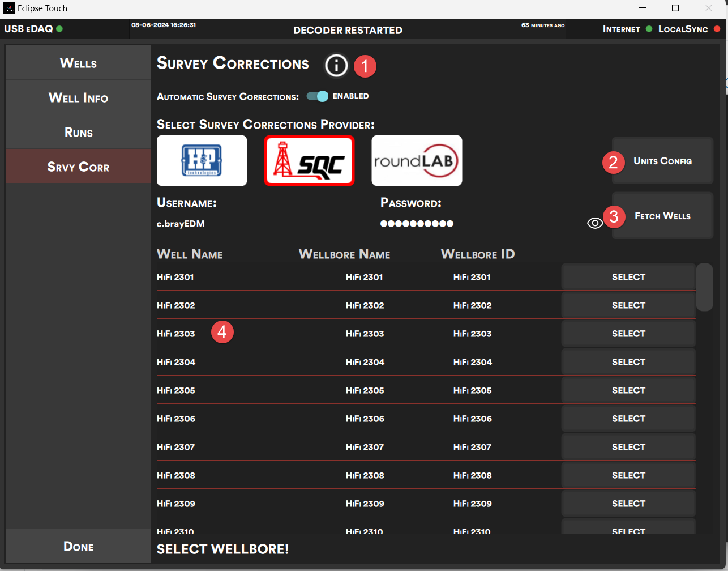Click wellbore name HiFi 2307 cell
The height and width of the screenshot is (571, 728).
point(365,447)
